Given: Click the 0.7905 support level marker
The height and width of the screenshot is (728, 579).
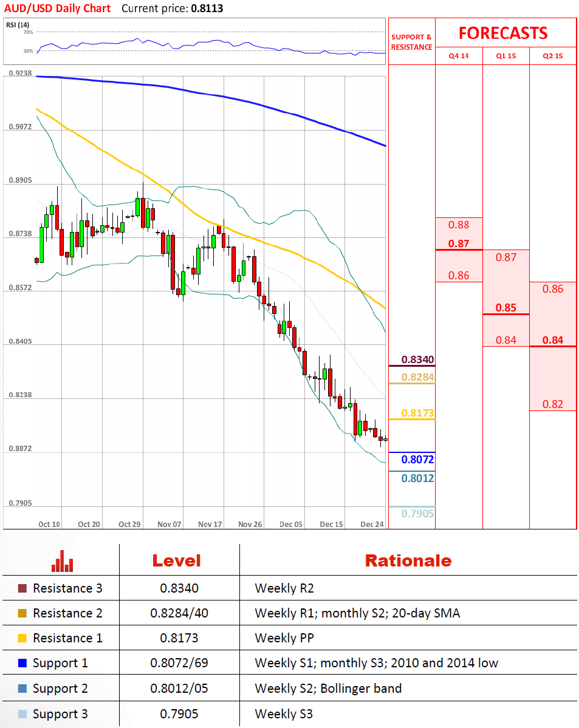Looking at the screenshot, I should click(417, 514).
